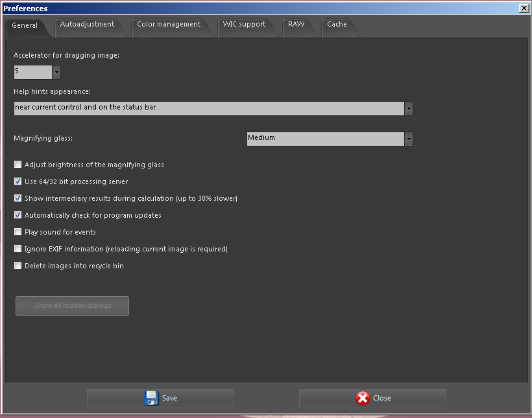This screenshot has width=532, height=418.
Task: Close the Preferences window with title-bar X
Action: (x=524, y=8)
